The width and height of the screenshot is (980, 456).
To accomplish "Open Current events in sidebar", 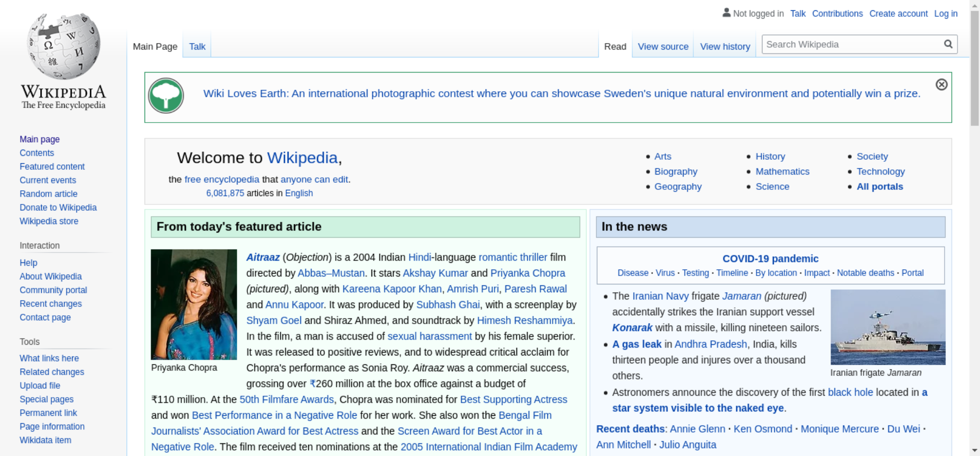I will (x=48, y=180).
